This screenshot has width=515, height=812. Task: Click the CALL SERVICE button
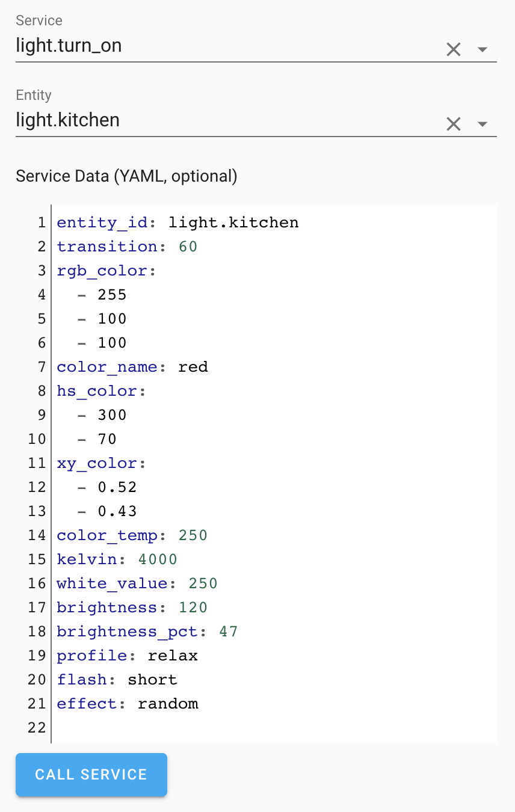(x=91, y=775)
